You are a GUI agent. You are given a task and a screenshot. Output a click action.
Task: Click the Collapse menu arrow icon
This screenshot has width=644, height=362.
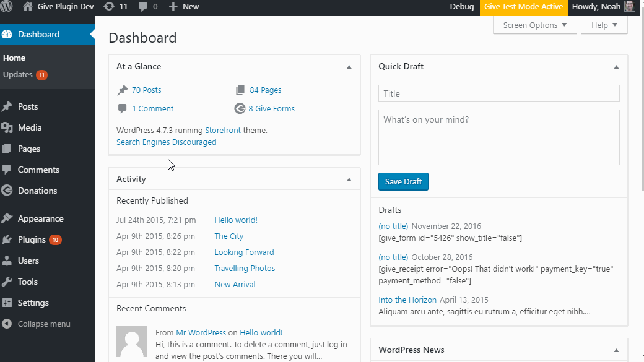pos(7,324)
